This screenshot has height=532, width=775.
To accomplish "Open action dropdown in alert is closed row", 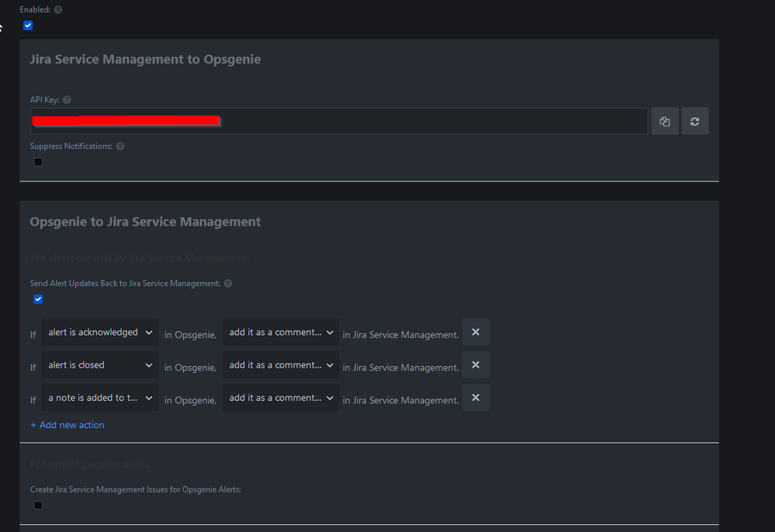I will (x=281, y=365).
